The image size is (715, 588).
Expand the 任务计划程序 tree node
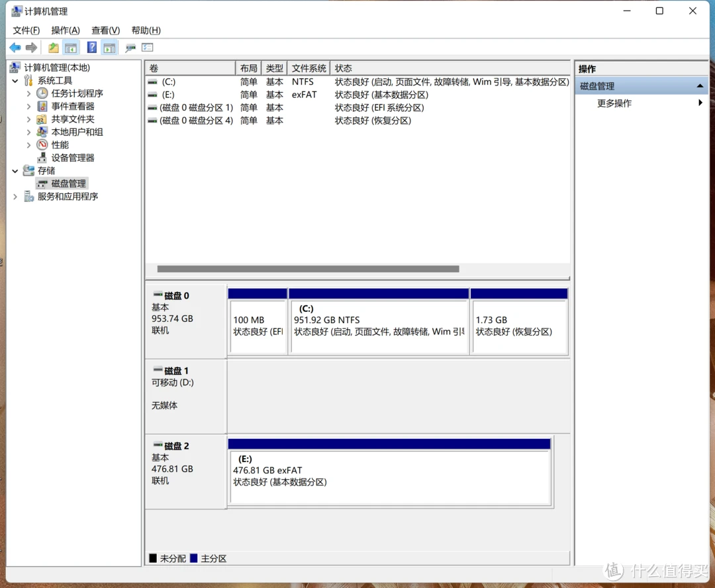(x=28, y=94)
